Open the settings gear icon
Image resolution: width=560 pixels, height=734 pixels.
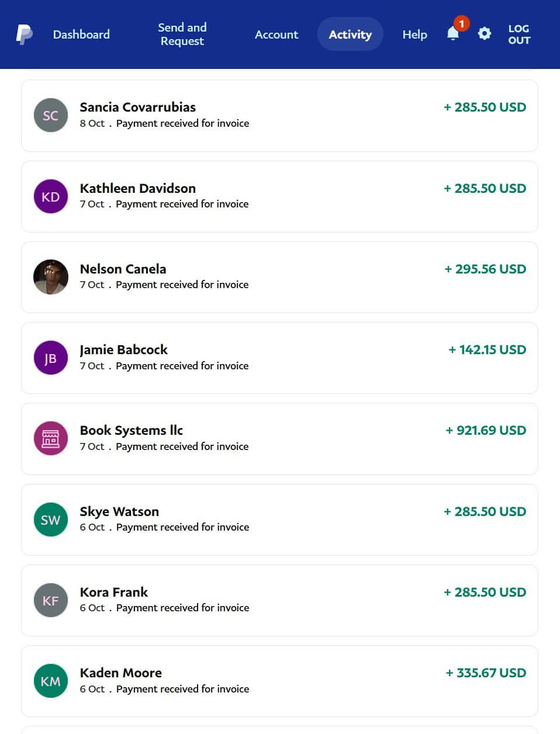[x=485, y=34]
